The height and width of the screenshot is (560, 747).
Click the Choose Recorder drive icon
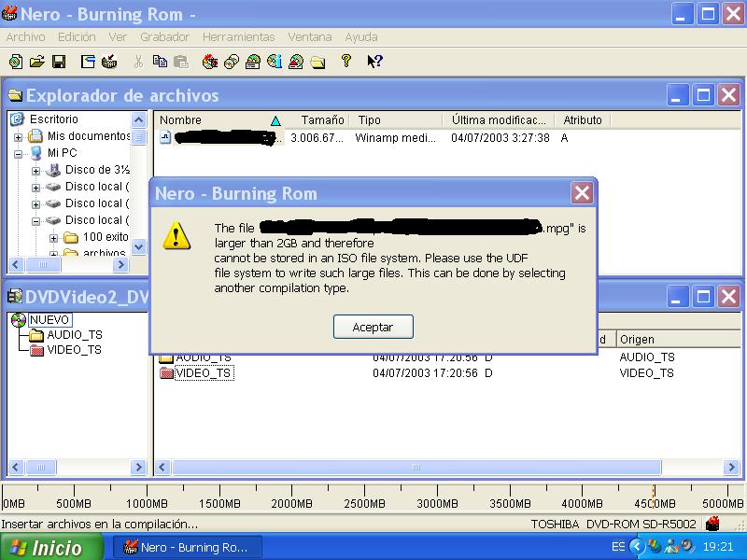click(x=253, y=62)
